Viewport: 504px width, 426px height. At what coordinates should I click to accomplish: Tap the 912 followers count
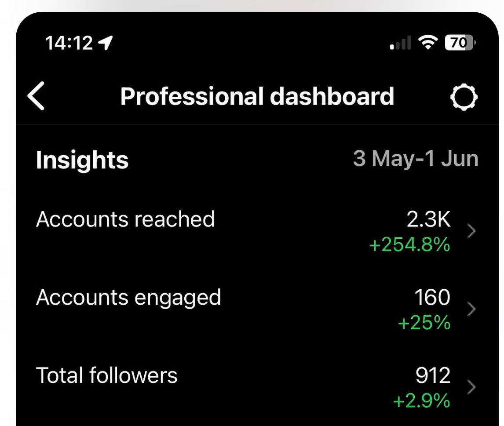pyautogui.click(x=433, y=375)
